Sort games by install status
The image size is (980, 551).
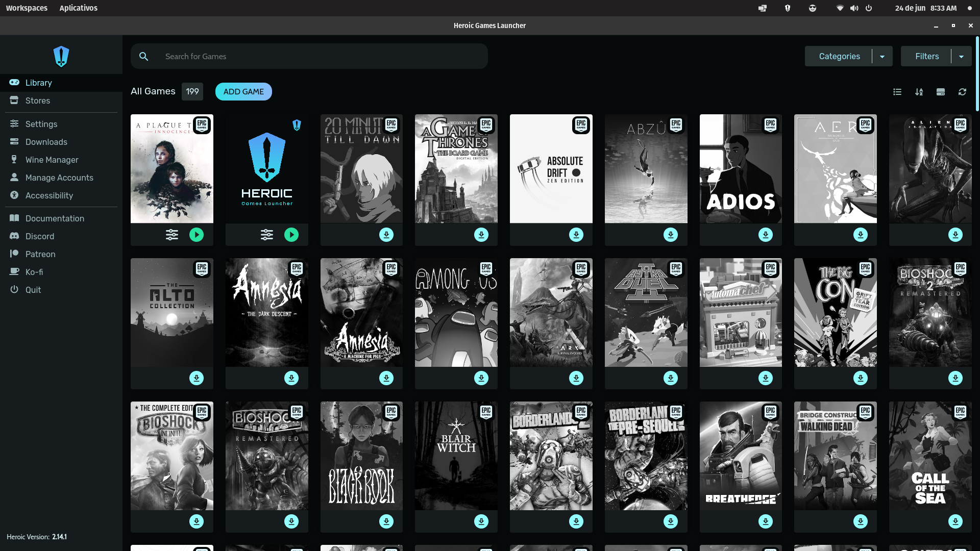pyautogui.click(x=941, y=92)
